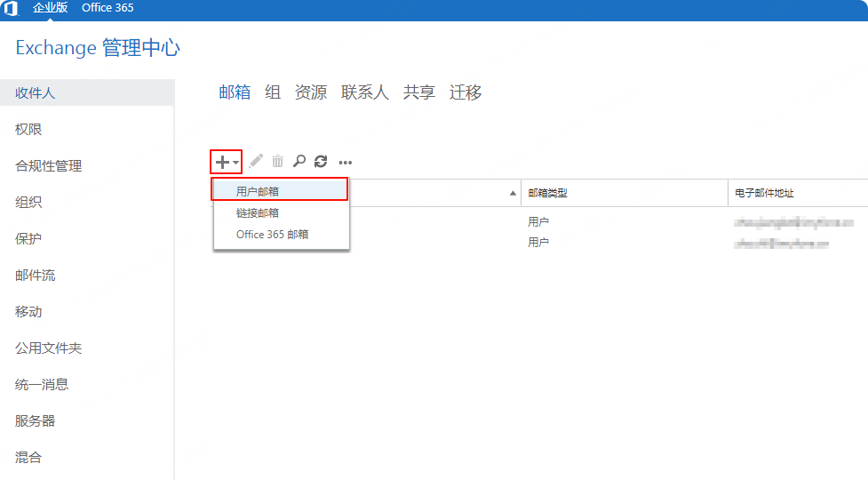Image resolution: width=868 pixels, height=480 pixels.
Task: Click the Exchange 管理中心 title
Action: click(98, 48)
